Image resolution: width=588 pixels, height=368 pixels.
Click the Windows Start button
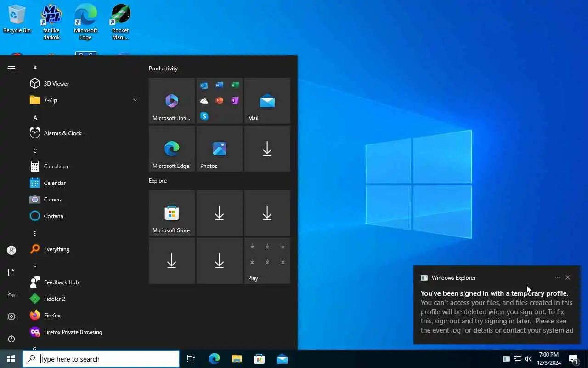click(11, 359)
